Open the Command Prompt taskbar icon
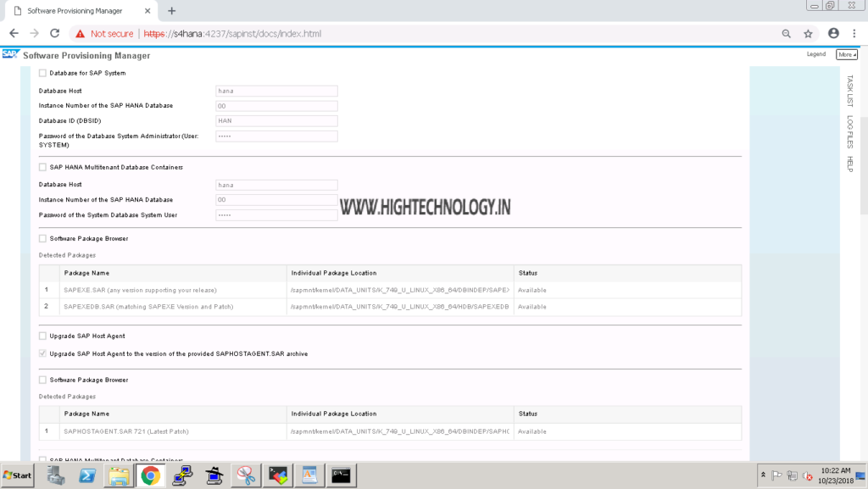 (x=341, y=475)
